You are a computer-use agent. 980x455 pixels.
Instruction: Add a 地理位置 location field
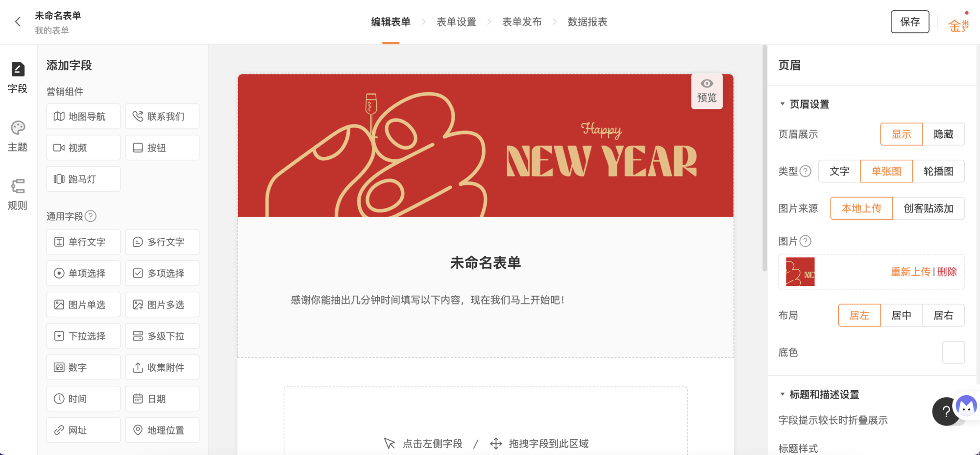pyautogui.click(x=162, y=430)
